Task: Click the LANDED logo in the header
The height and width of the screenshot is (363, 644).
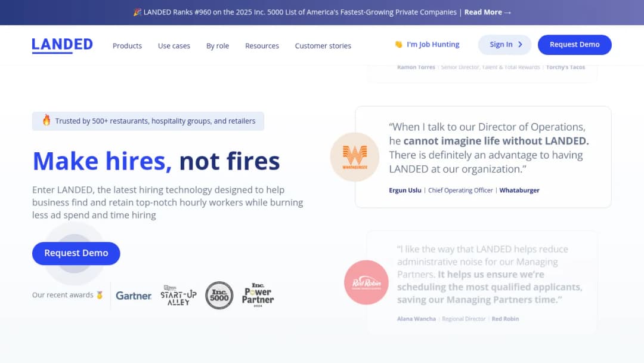Action: (63, 45)
